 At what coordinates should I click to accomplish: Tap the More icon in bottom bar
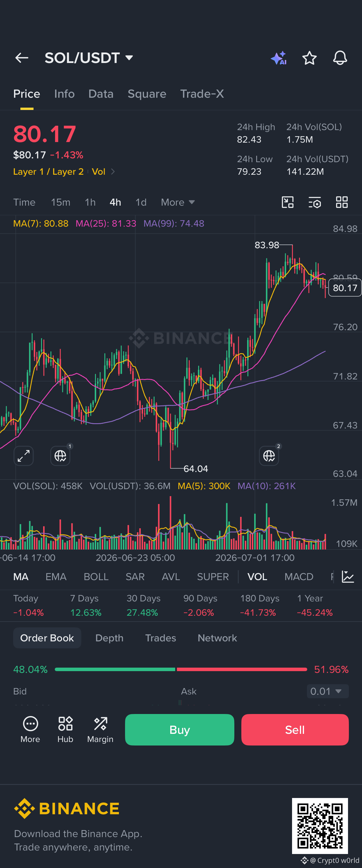click(x=30, y=729)
